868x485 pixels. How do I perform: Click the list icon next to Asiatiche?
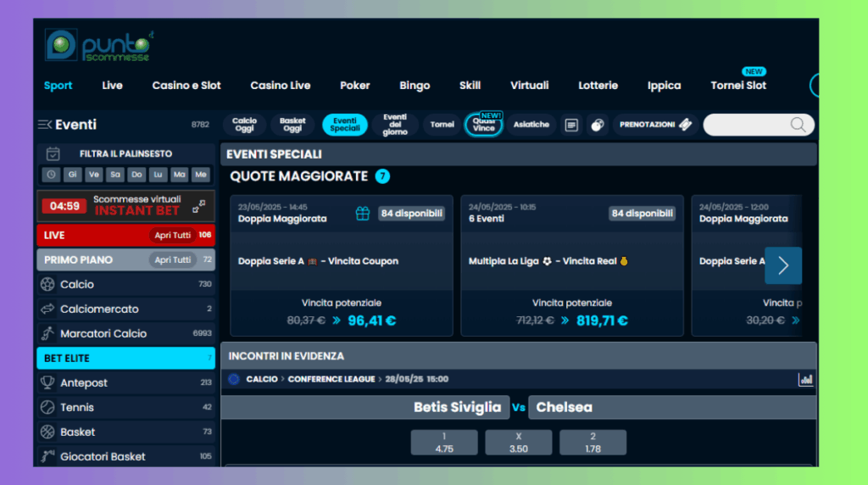[571, 125]
